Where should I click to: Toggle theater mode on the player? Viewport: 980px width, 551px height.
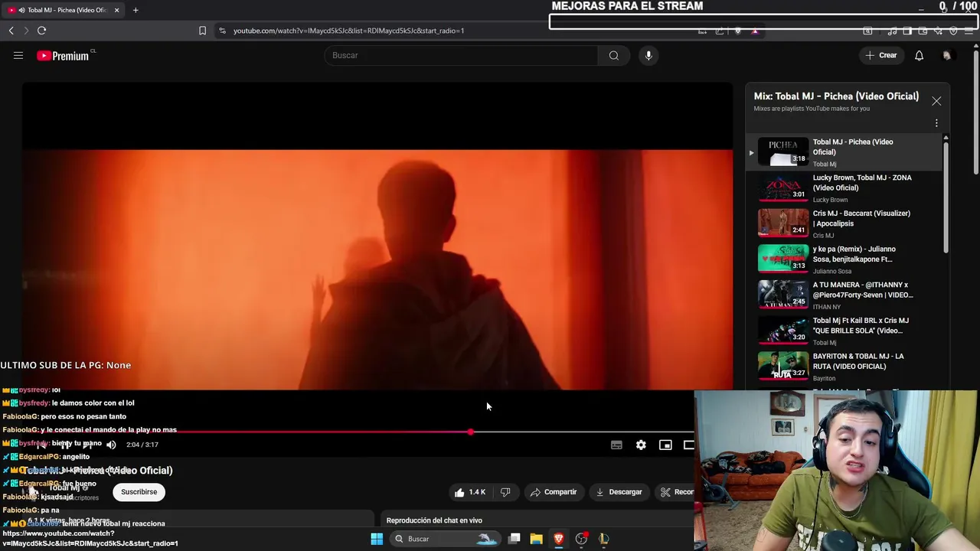pos(688,445)
